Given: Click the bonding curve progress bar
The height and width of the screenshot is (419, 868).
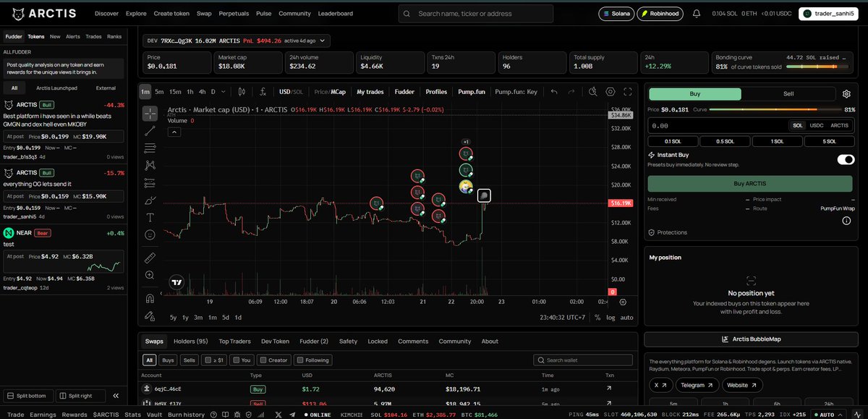Looking at the screenshot, I should (817, 67).
